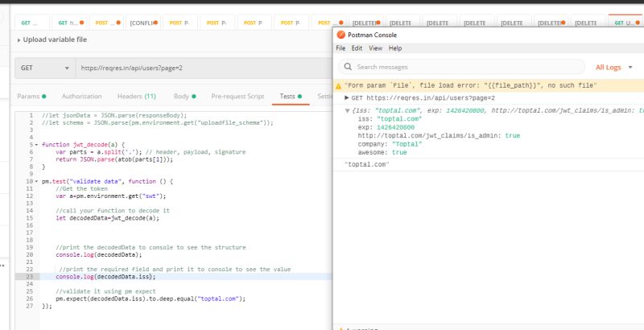Click the is_admin: true console line

(x=439, y=135)
